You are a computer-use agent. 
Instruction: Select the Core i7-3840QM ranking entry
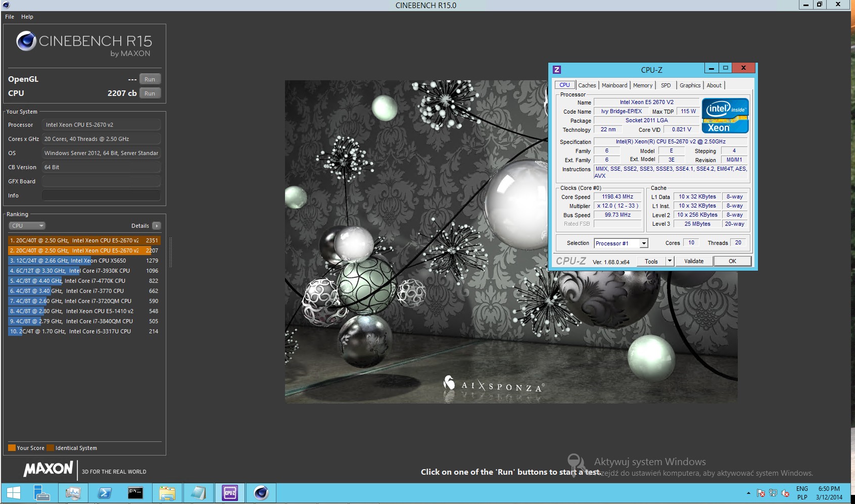click(84, 321)
